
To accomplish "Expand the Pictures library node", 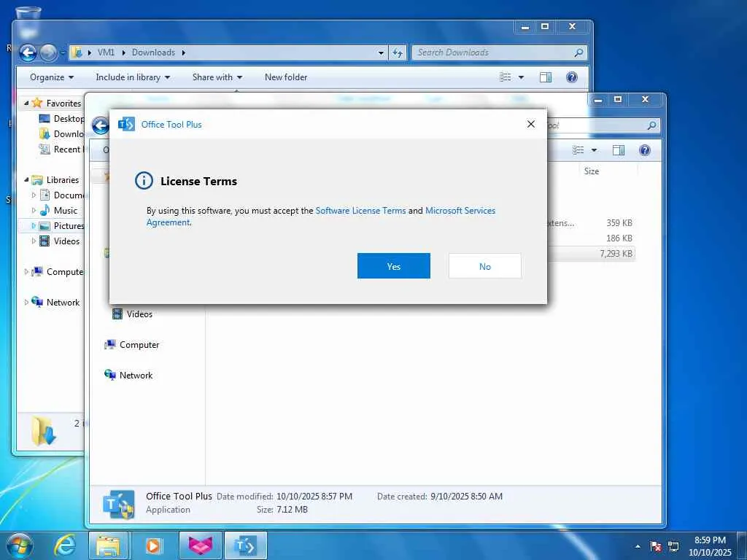I will tap(34, 226).
